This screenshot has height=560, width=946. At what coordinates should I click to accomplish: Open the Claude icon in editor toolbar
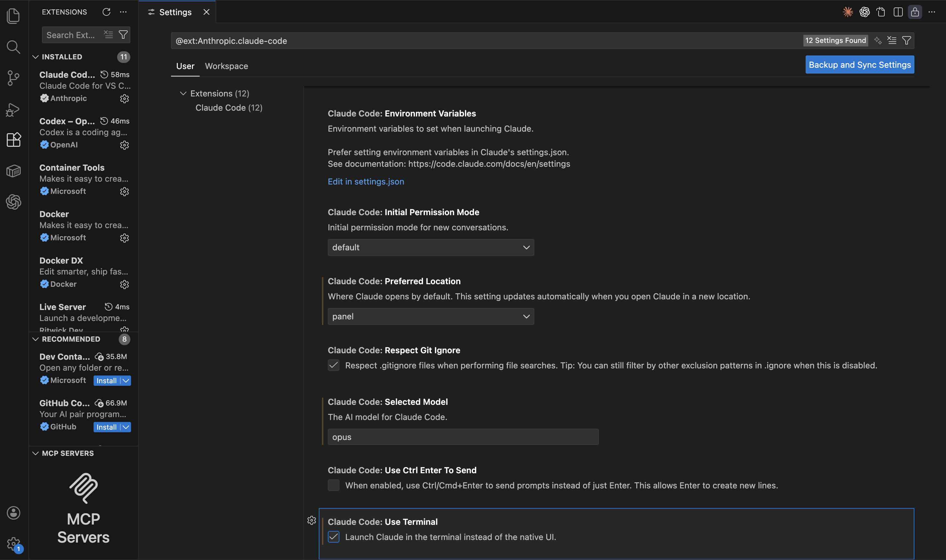[848, 12]
